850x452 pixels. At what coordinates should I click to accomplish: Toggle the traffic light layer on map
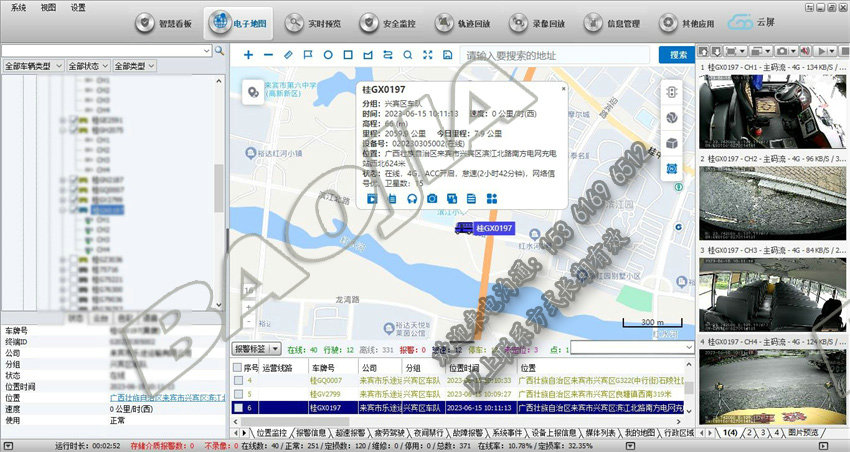(673, 91)
